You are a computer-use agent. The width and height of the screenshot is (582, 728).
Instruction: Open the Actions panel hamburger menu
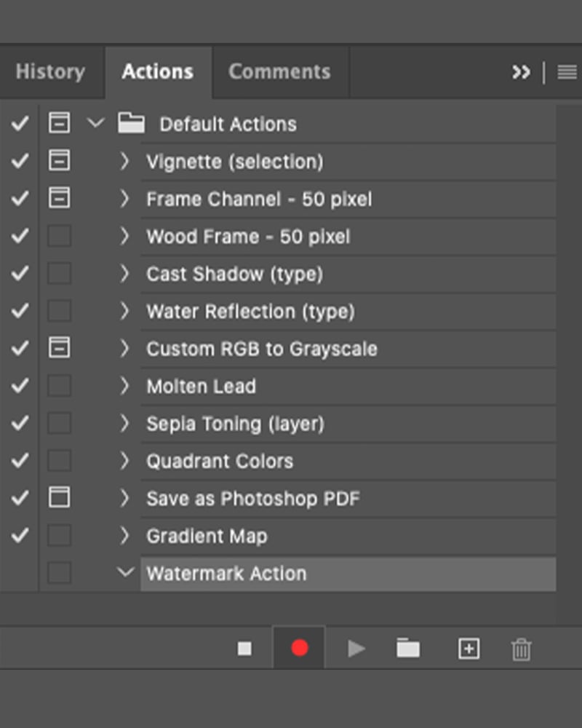pos(567,72)
